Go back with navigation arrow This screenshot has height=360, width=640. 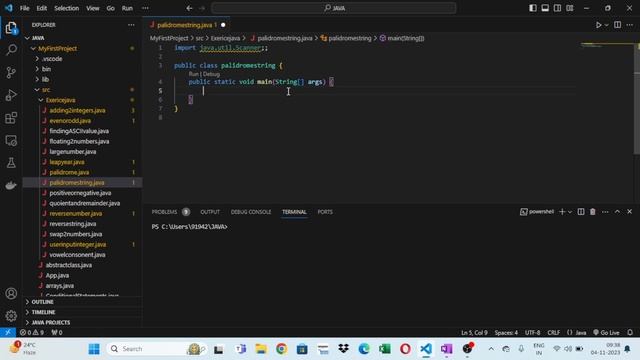point(189,8)
